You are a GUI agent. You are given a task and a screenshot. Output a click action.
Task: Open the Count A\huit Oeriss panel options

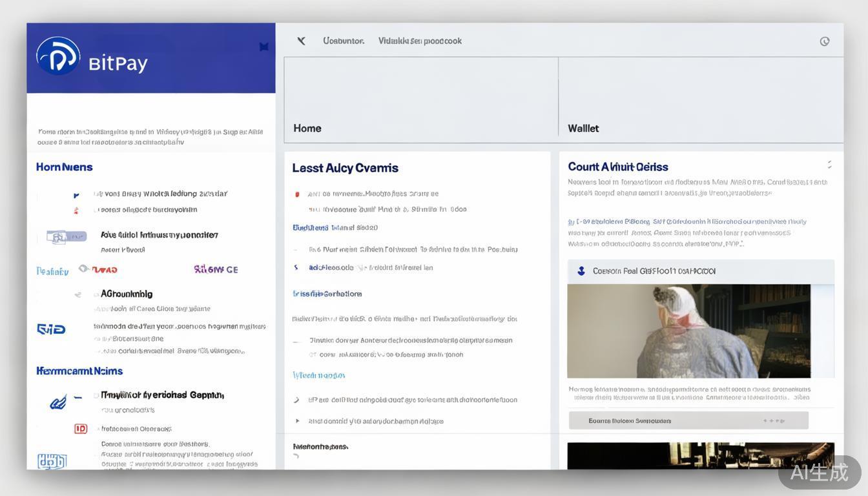tap(829, 165)
